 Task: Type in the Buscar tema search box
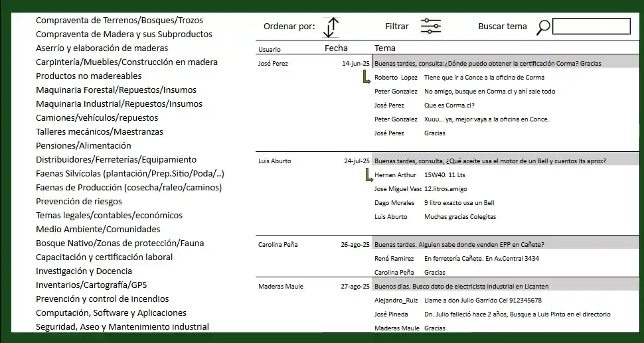click(x=591, y=27)
